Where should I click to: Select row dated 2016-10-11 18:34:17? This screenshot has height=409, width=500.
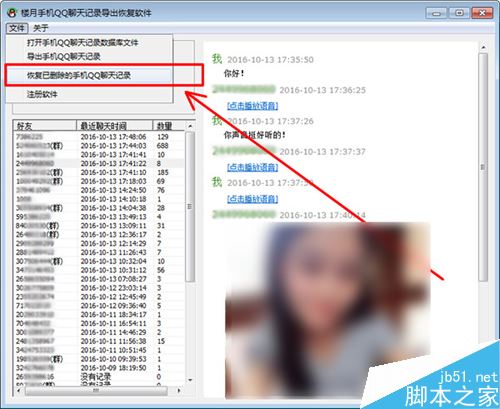(x=99, y=315)
